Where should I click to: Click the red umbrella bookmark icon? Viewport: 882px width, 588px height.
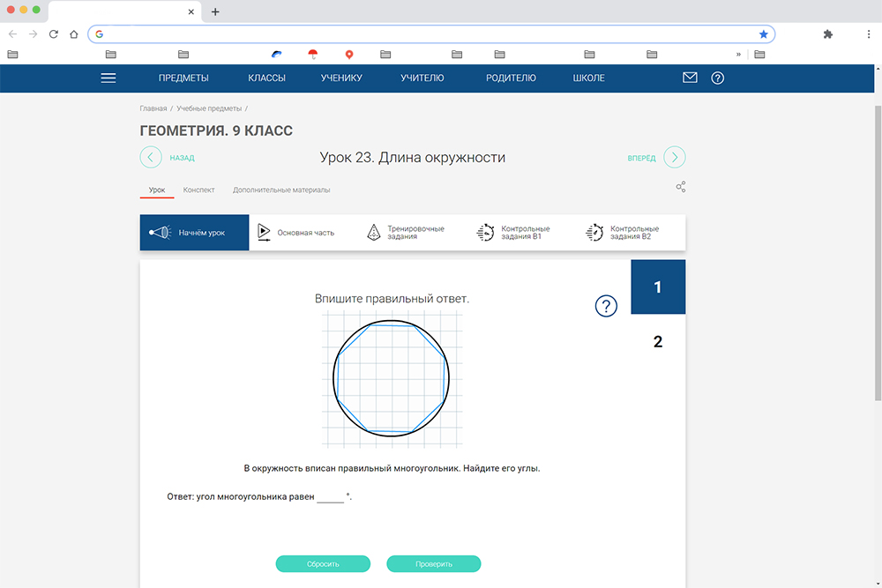click(313, 55)
